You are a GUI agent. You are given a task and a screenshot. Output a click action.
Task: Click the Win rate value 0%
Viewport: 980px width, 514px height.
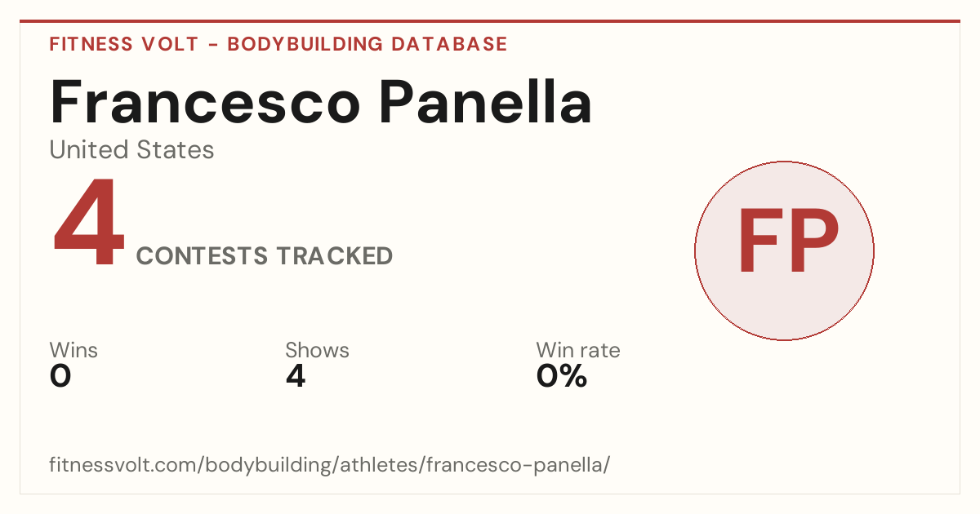[x=562, y=376]
